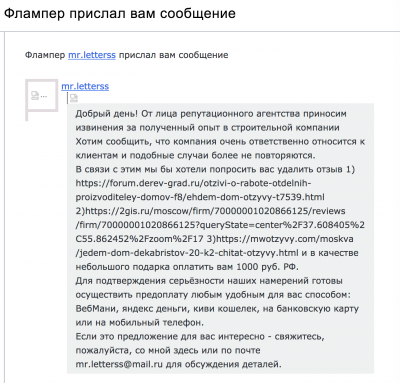
Task: Click the mr.letterss@mail.ru email address
Action: [x=119, y=364]
